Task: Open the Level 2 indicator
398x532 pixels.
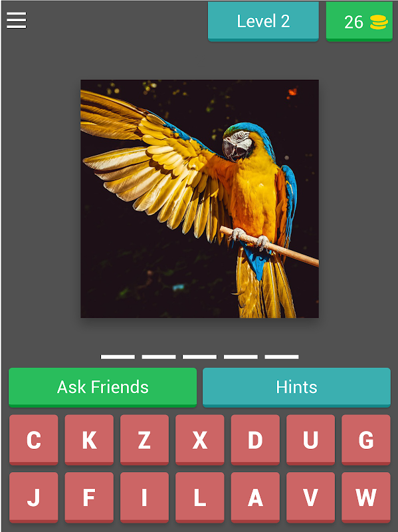Action: click(263, 21)
